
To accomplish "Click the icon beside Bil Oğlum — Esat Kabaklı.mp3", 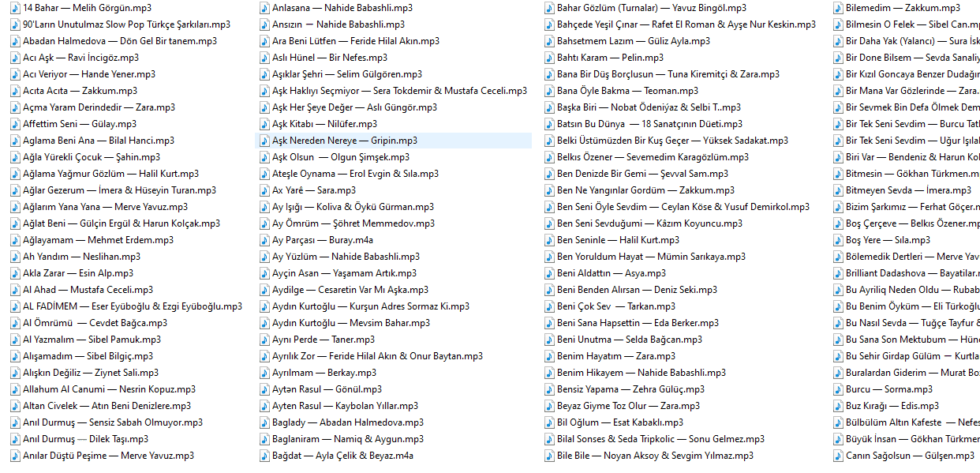I will click(549, 422).
